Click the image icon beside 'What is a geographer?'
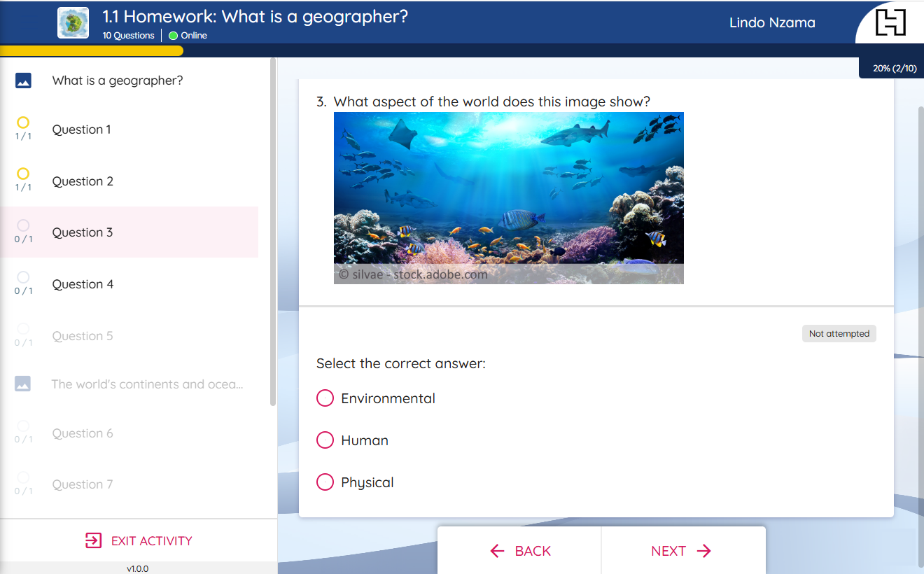This screenshot has width=924, height=574. click(x=23, y=80)
